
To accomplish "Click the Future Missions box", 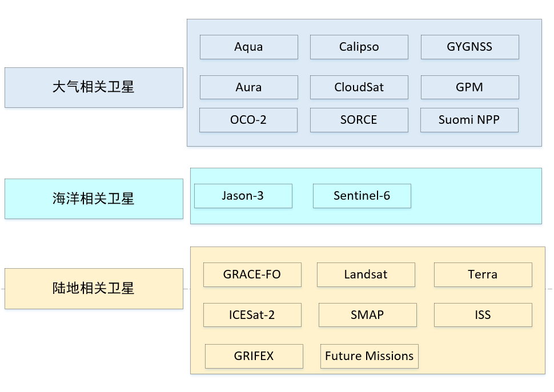I will coord(370,357).
